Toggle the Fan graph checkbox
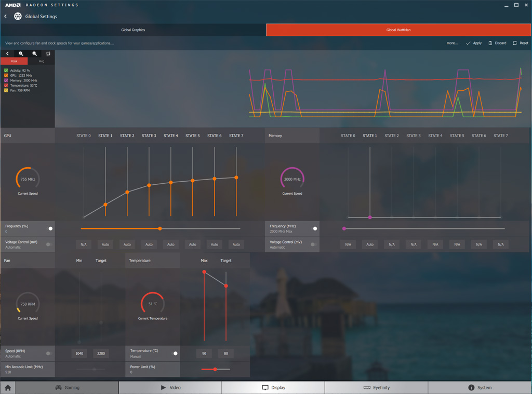 (6, 90)
